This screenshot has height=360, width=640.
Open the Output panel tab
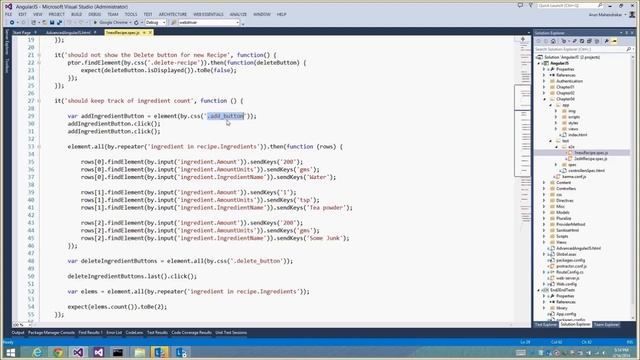(x=18, y=333)
